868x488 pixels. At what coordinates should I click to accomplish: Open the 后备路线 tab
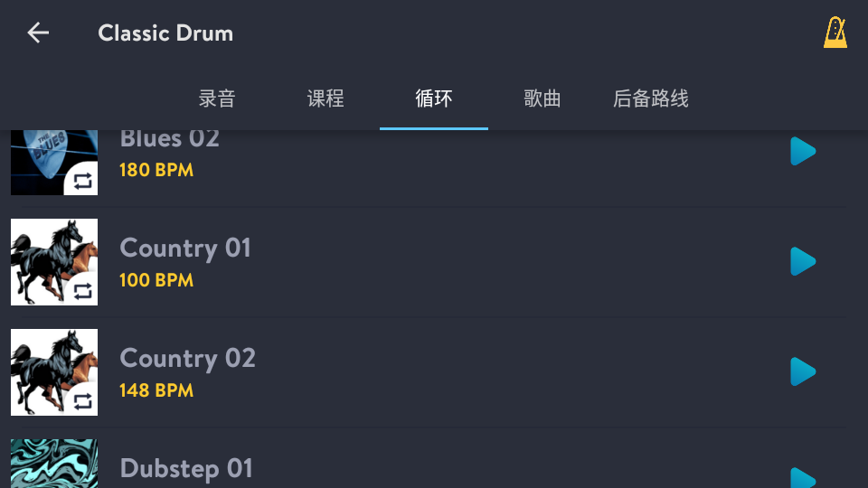click(651, 99)
